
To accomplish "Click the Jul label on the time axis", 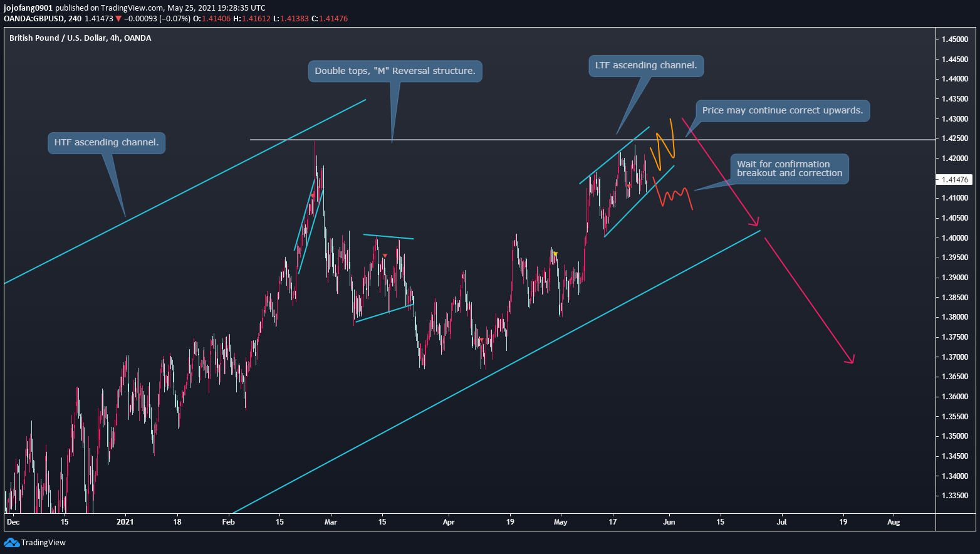I will 782,522.
